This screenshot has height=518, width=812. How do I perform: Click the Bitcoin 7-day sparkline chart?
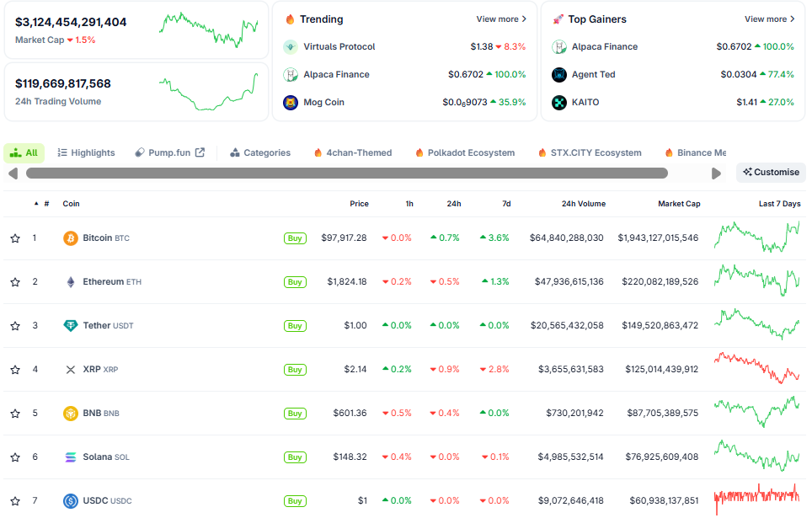tap(756, 238)
